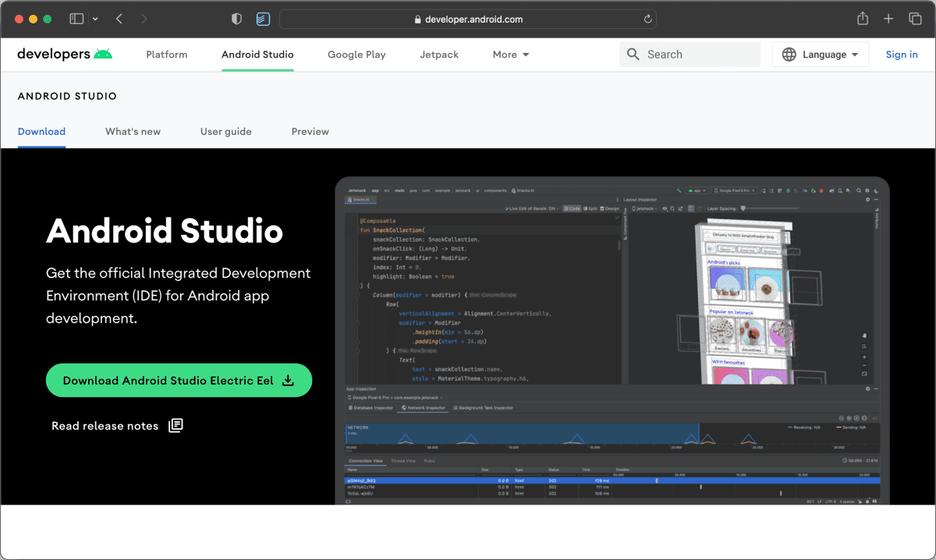Click the icon beside Read release notes
This screenshot has width=936, height=560.
click(x=175, y=425)
